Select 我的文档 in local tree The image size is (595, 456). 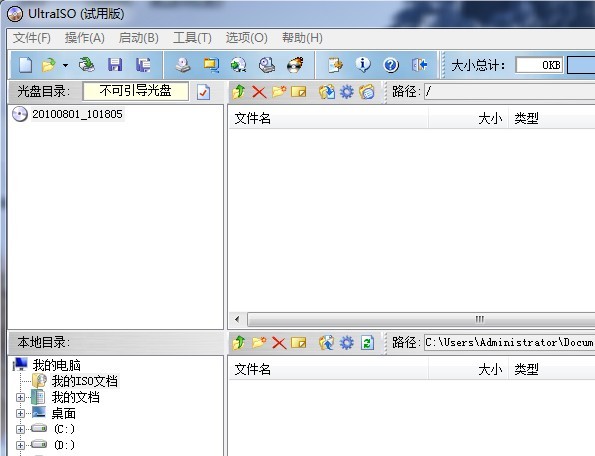pos(76,397)
